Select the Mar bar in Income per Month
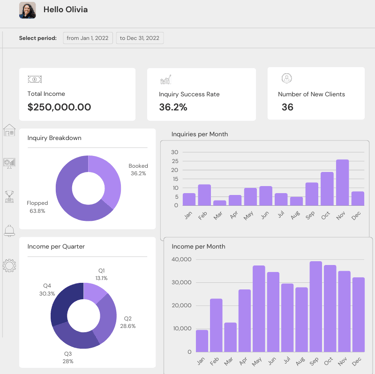The height and width of the screenshot is (374, 375). pos(230,337)
